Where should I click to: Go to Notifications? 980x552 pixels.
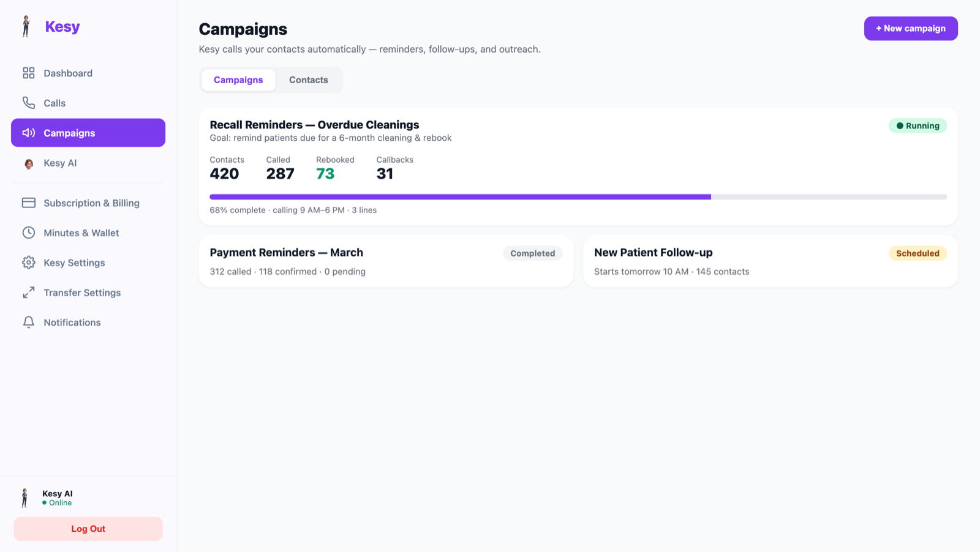point(88,323)
